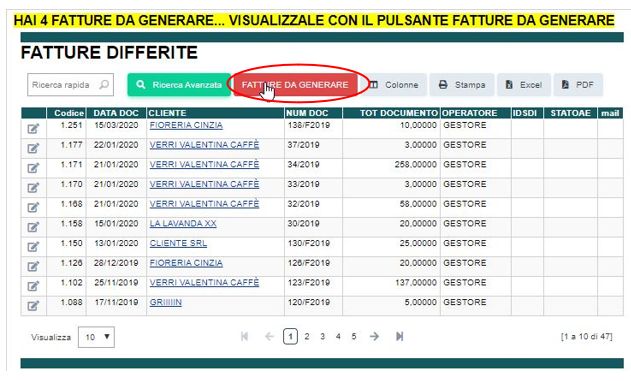Open FIORERIA CINZIA link in row 1.251
631x381 pixels.
(x=186, y=126)
